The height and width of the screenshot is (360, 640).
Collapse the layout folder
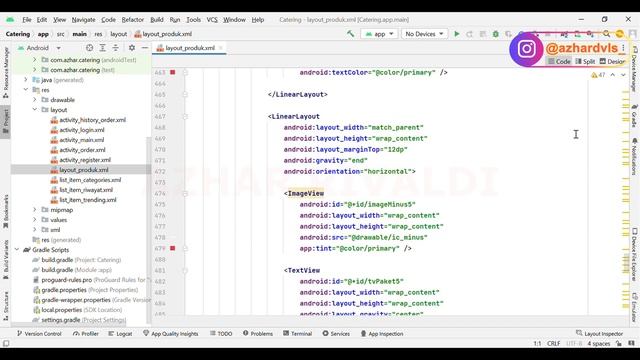pyautogui.click(x=35, y=109)
